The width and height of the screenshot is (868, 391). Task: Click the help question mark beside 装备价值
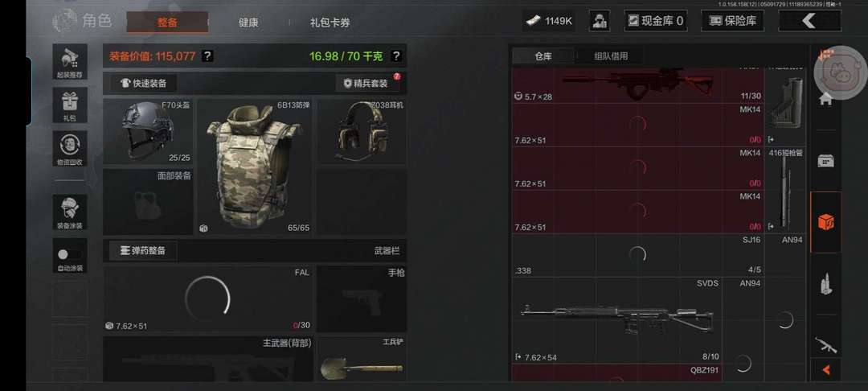(207, 56)
